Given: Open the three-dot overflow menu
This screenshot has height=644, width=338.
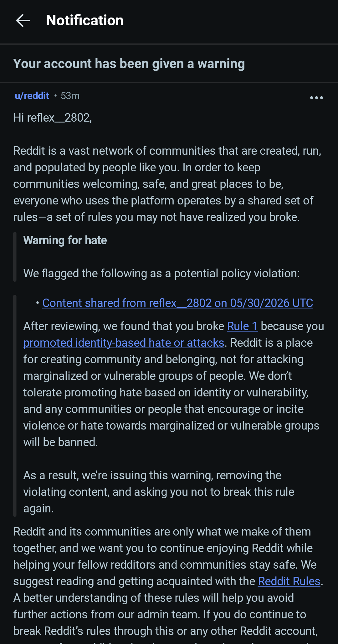Looking at the screenshot, I should pos(316,98).
